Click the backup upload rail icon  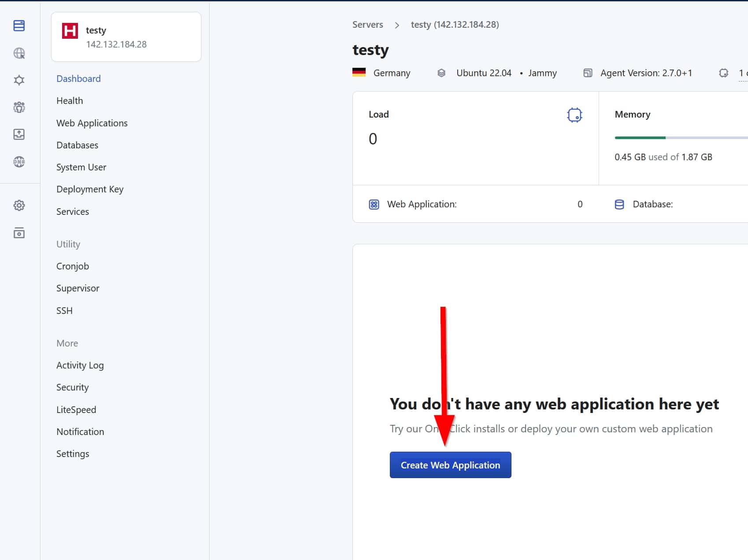(x=19, y=134)
